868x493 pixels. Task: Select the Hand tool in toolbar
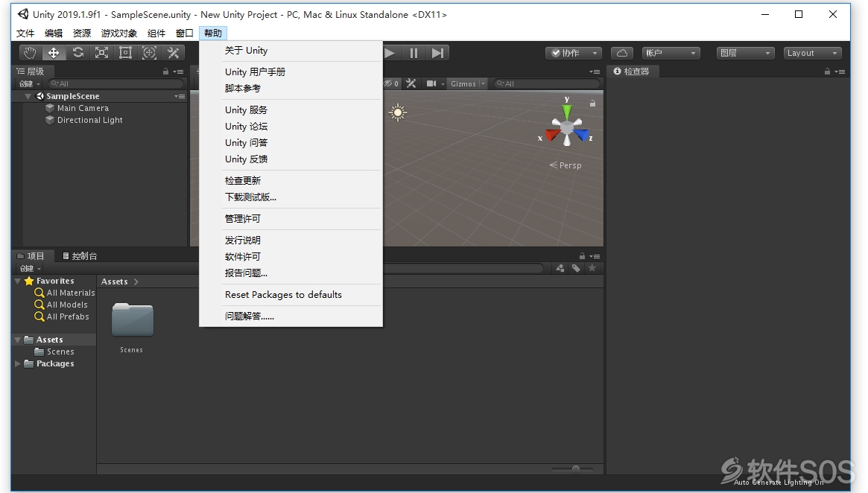tap(30, 53)
